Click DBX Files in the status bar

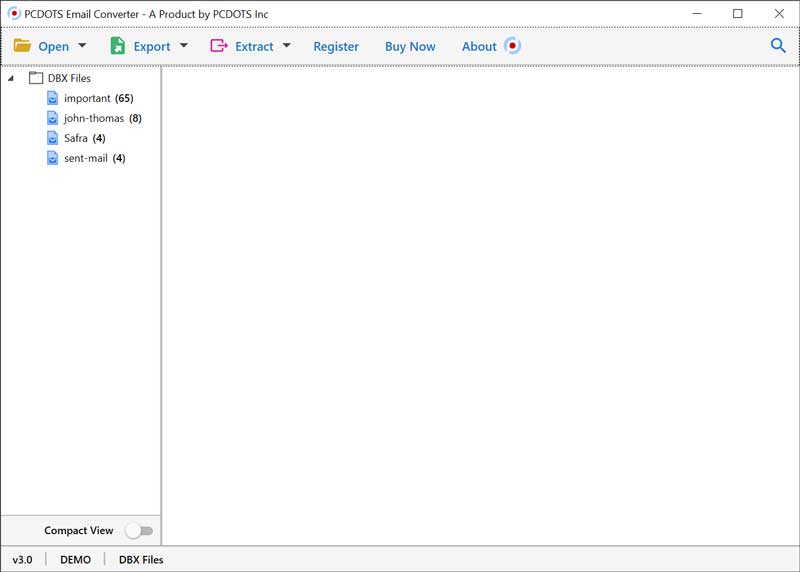[141, 560]
